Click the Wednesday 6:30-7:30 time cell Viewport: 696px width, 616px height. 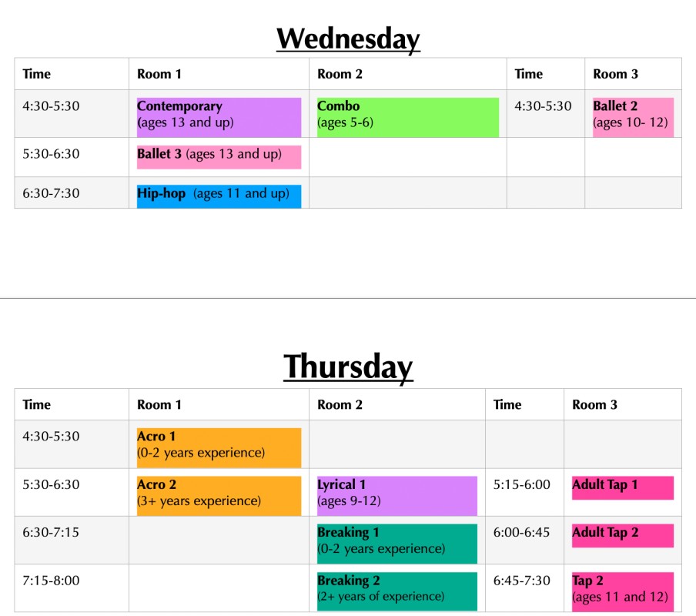pos(72,192)
